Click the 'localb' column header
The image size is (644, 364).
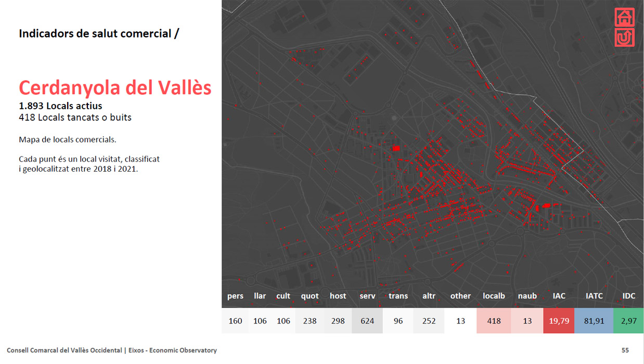(x=494, y=296)
